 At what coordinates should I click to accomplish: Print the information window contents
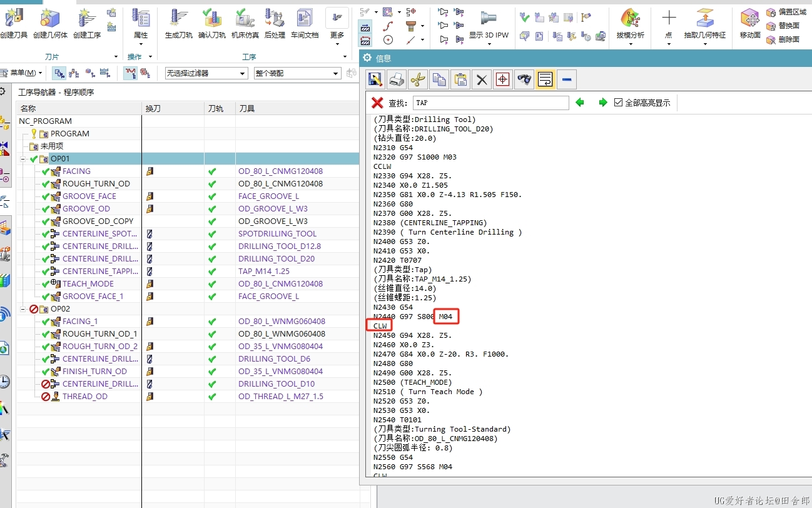click(x=397, y=79)
